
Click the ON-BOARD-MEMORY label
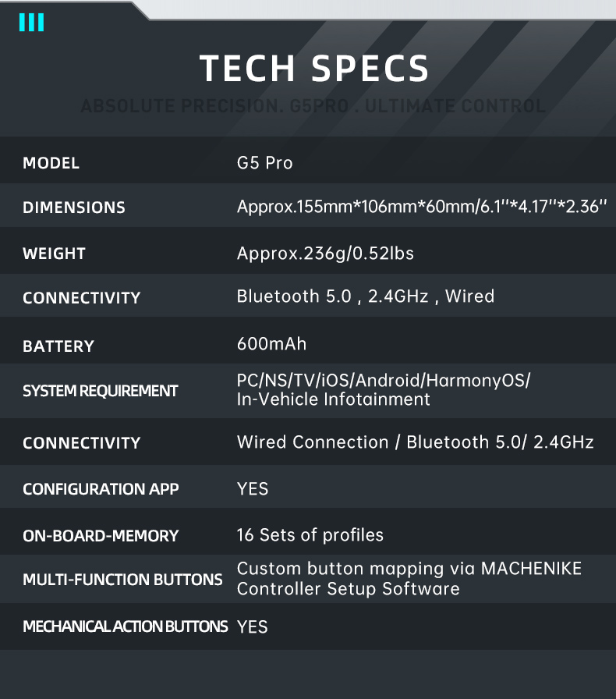(101, 536)
